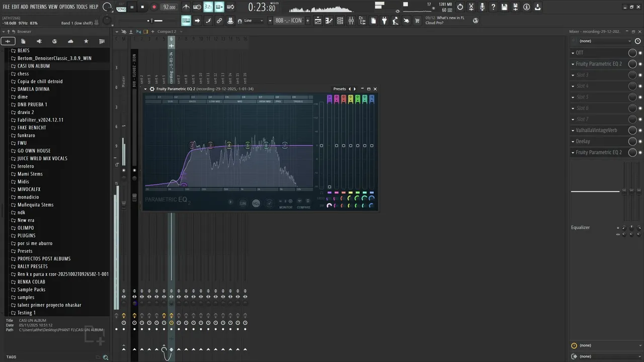The height and width of the screenshot is (362, 644).
Task: Click the browser search magnifier icon
Action: click(106, 357)
